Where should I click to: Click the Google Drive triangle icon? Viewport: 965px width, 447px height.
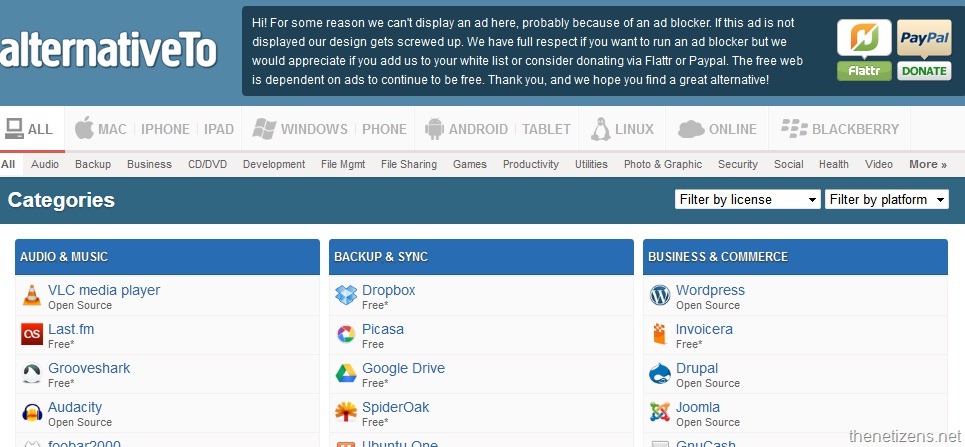click(x=346, y=373)
